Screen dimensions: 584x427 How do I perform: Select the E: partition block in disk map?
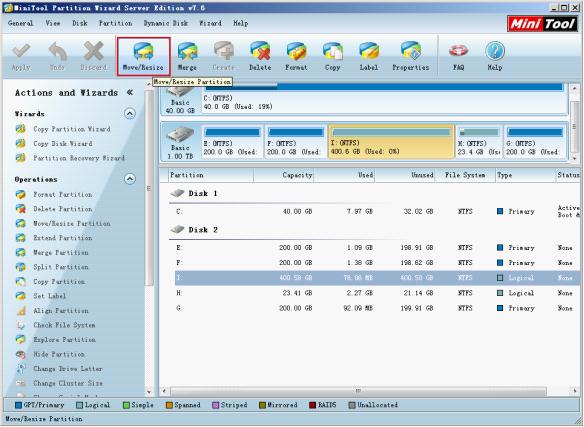(x=232, y=142)
